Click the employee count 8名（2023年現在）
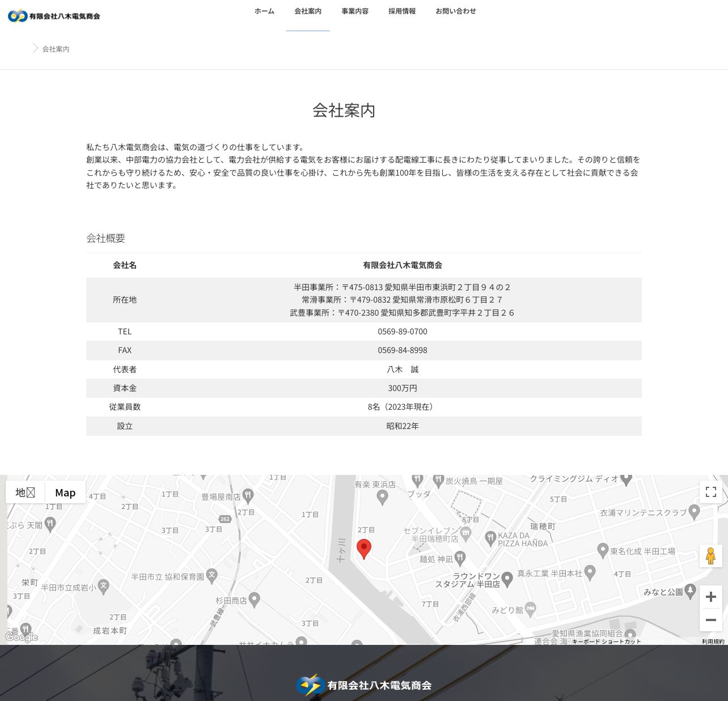Screen dimensions: 728x701 click(403, 407)
